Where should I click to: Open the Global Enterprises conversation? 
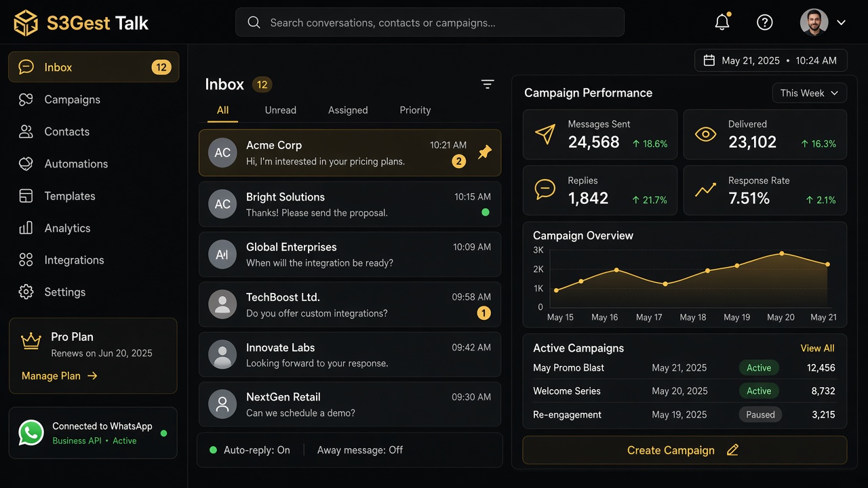[350, 254]
